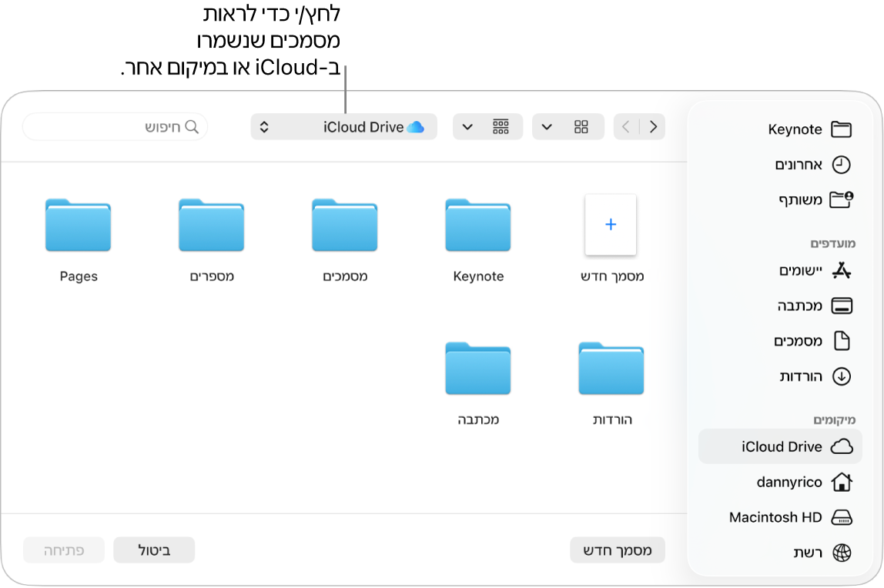Click the ביטול (Cancel) button
The image size is (884, 588).
154,550
